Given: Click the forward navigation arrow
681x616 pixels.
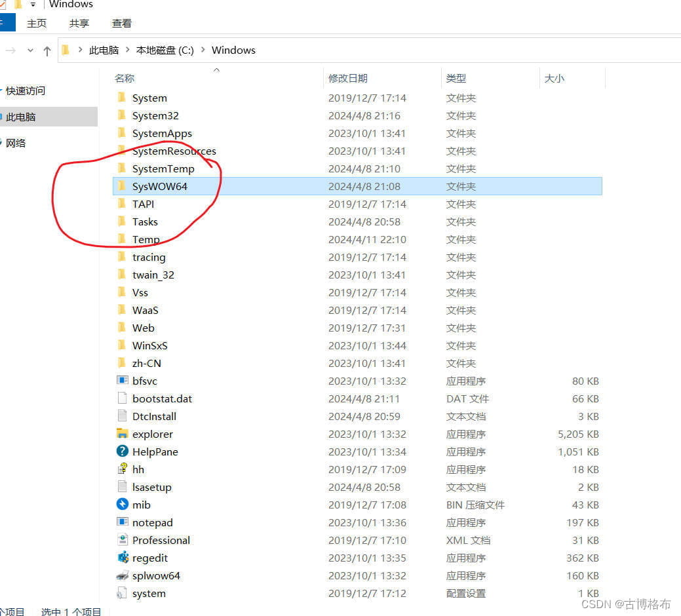Looking at the screenshot, I should (11, 51).
